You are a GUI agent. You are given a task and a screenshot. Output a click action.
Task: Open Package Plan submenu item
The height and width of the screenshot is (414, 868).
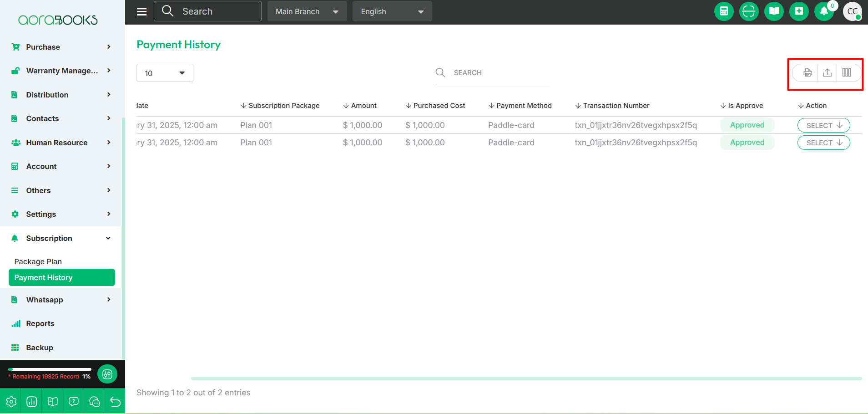(x=38, y=261)
